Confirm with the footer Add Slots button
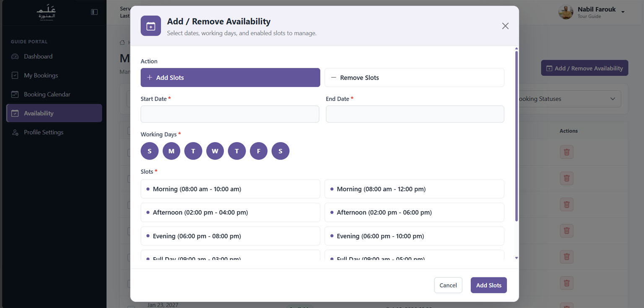Image resolution: width=644 pixels, height=308 pixels. [489, 285]
